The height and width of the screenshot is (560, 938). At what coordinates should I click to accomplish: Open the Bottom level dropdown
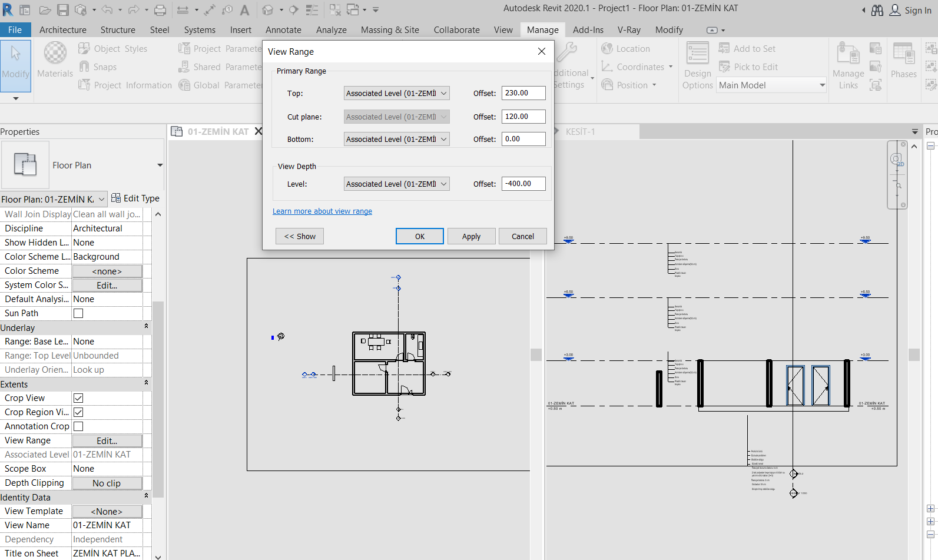[397, 139]
